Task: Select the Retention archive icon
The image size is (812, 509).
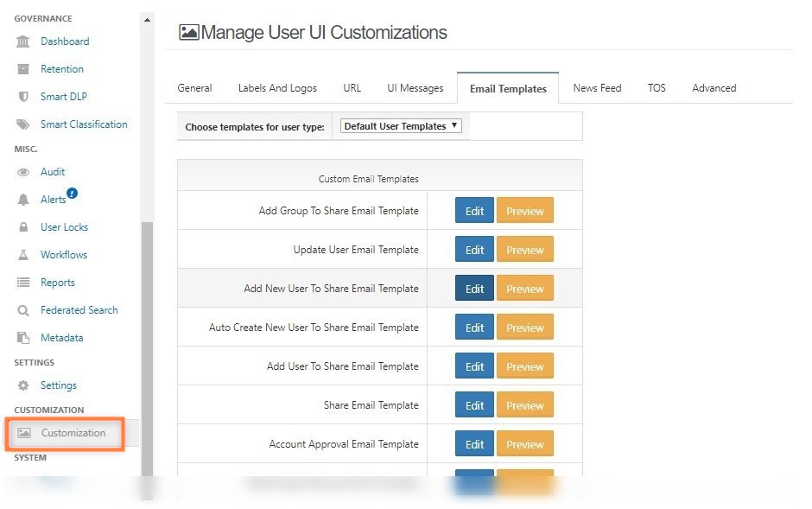Action: (x=22, y=68)
